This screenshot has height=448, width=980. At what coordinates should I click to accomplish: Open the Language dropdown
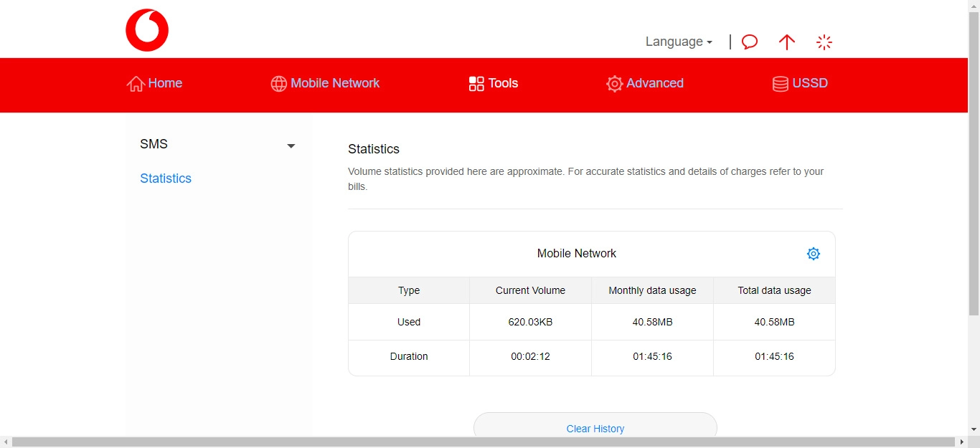[x=677, y=42]
